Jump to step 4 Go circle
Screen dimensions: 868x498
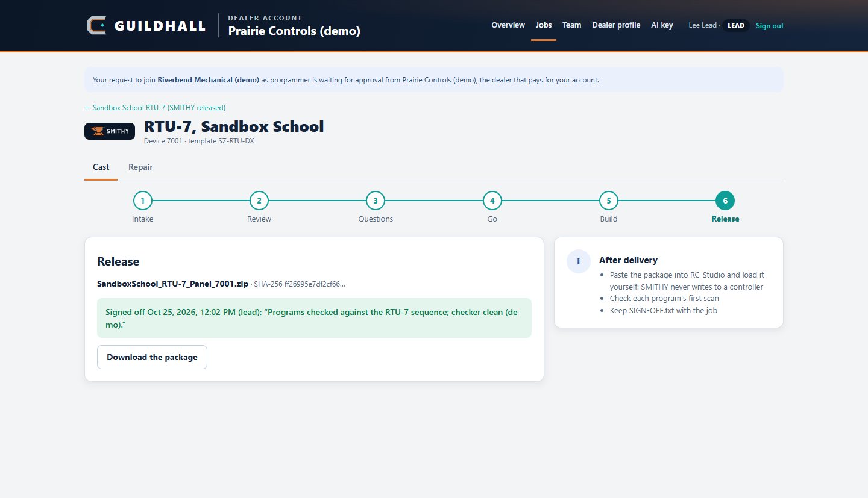[492, 201]
